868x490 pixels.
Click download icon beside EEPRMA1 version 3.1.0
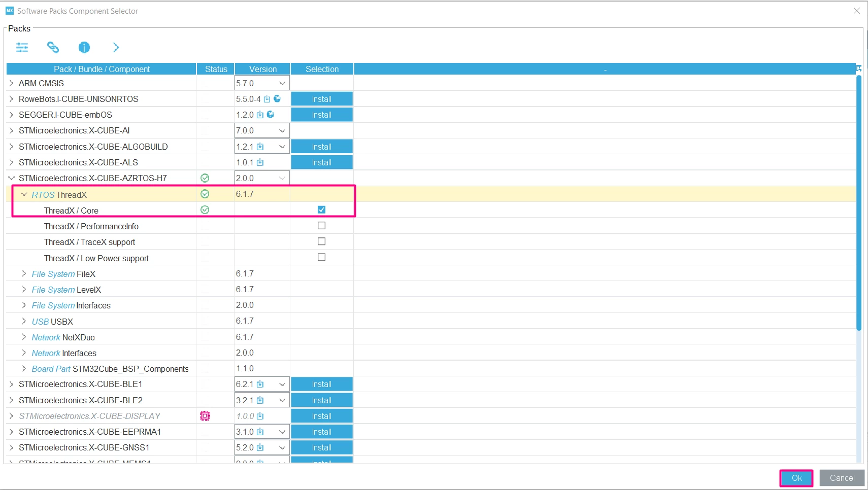[260, 432]
